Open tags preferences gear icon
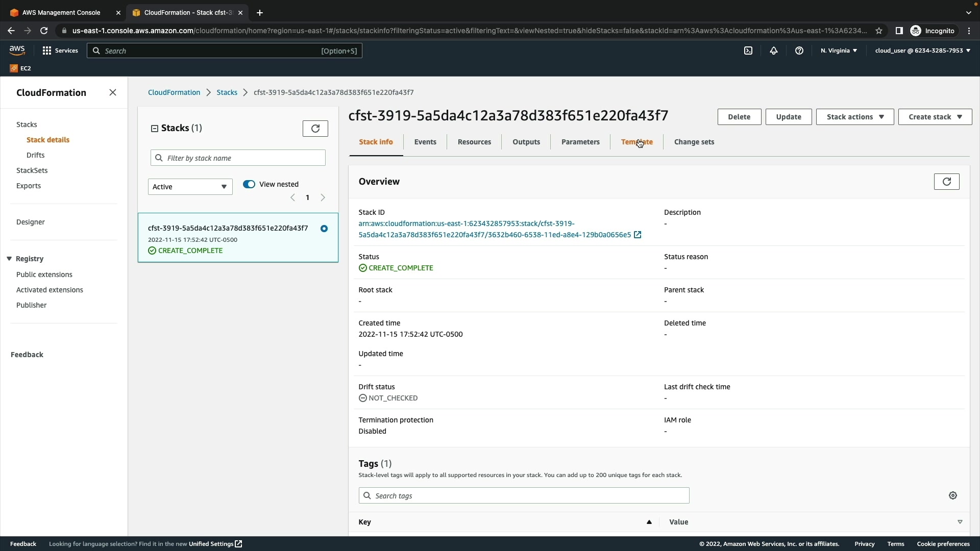Screen dimensions: 980x551 (x=953, y=495)
